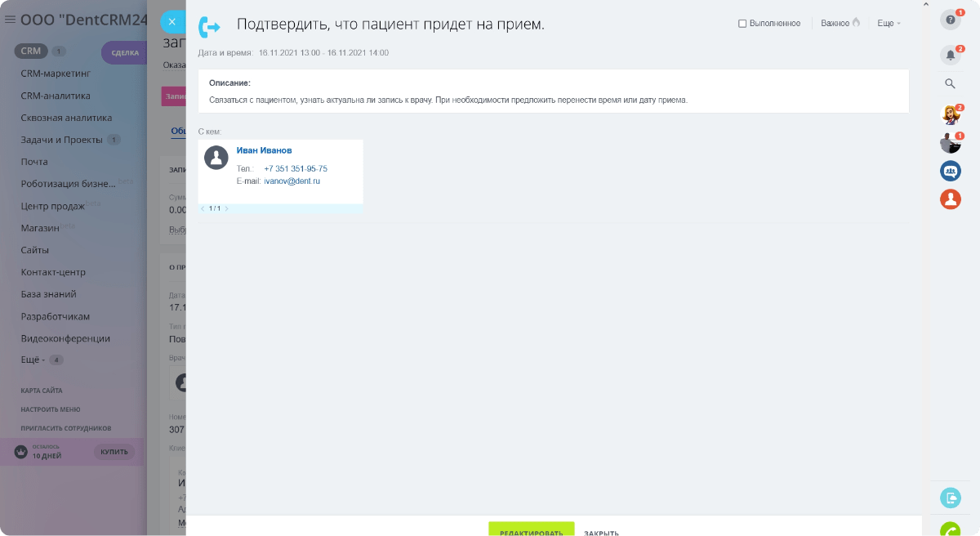Expand the Еще dropdown menu
Viewport: 980px width, 536px height.
pos(889,24)
